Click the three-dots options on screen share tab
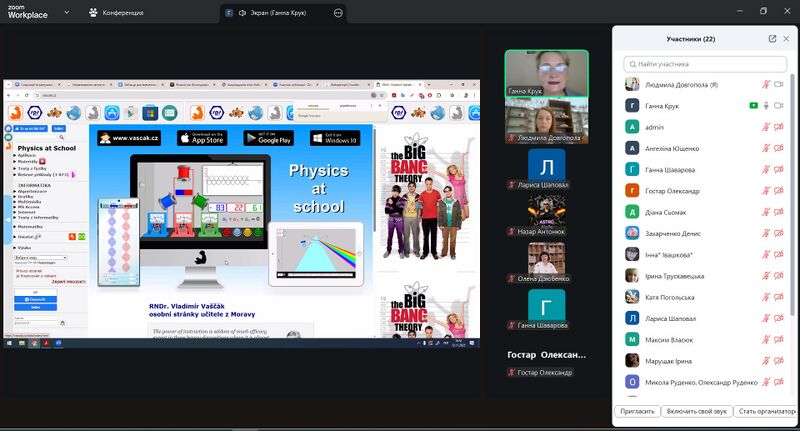 (338, 13)
